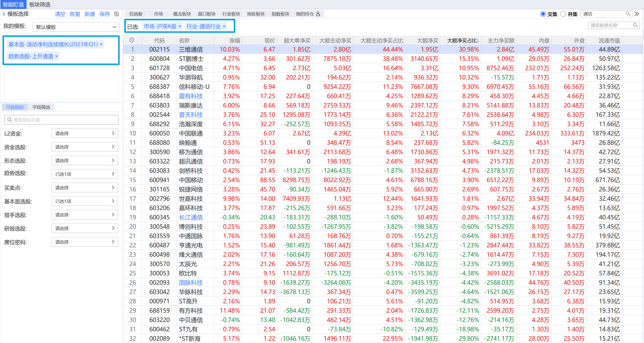Open the 行业板块 tab

coord(231,14)
